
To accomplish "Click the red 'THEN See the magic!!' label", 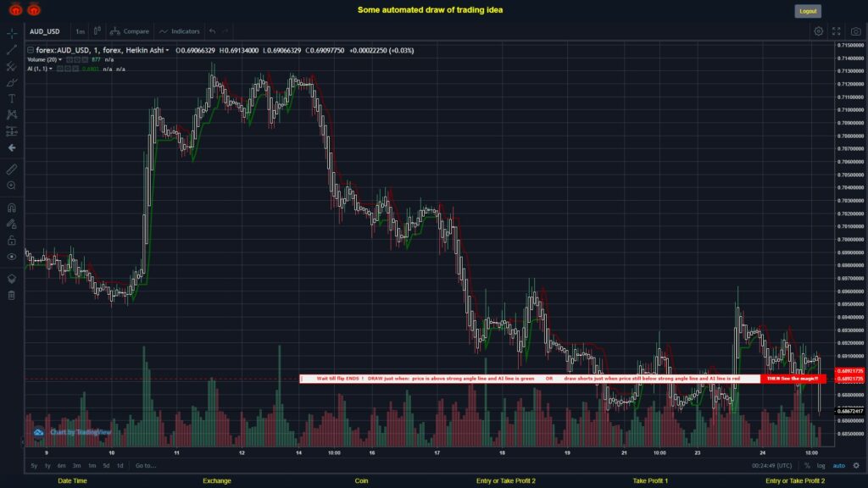I will tap(793, 379).
